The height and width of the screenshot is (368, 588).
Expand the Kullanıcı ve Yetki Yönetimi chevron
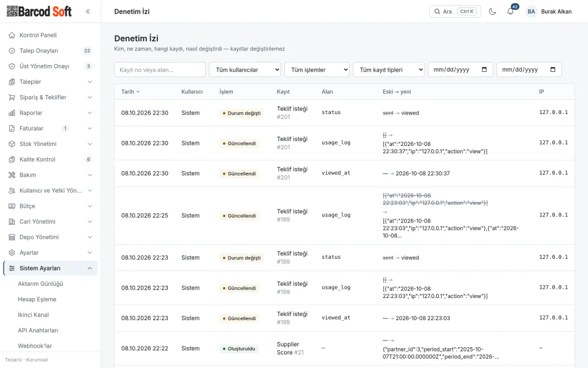coord(90,190)
